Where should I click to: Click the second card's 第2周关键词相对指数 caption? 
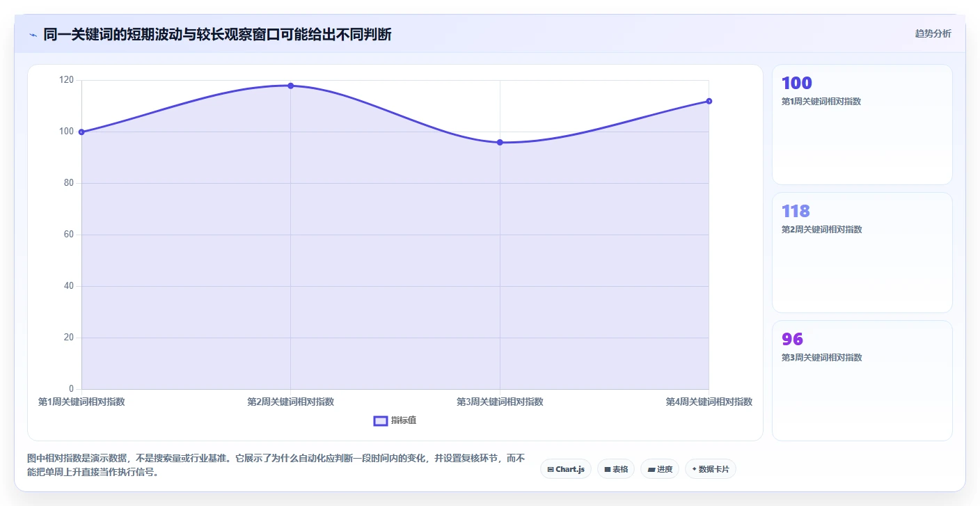pos(821,229)
